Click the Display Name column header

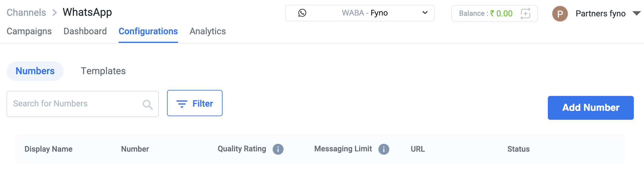48,149
